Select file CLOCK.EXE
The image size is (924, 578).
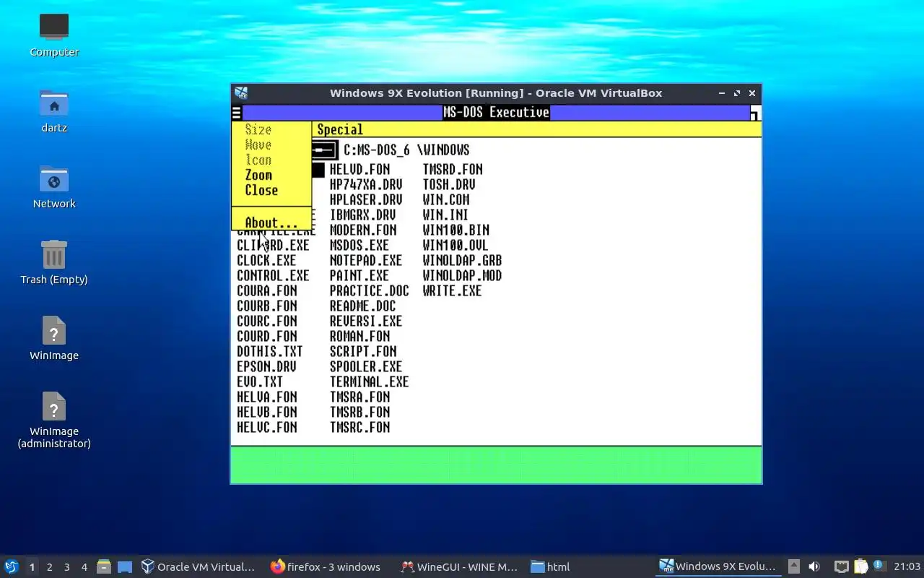coord(266,261)
